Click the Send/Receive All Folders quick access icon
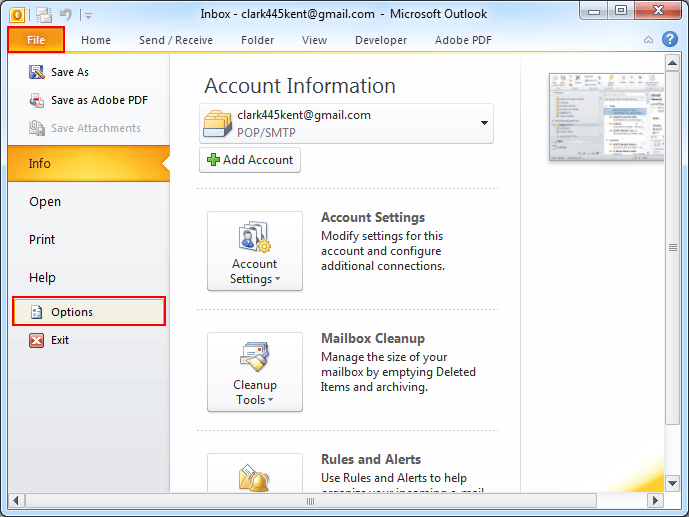This screenshot has height=517, width=689. click(x=44, y=15)
